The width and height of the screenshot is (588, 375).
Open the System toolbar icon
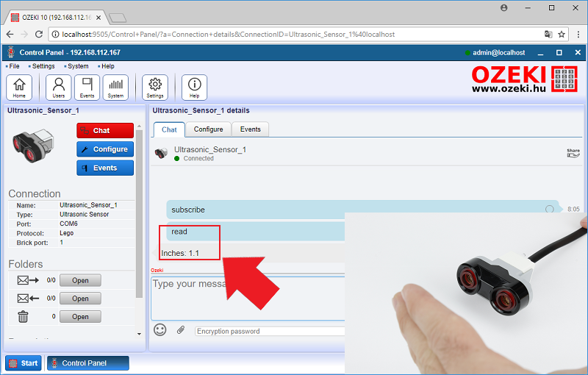pos(115,87)
